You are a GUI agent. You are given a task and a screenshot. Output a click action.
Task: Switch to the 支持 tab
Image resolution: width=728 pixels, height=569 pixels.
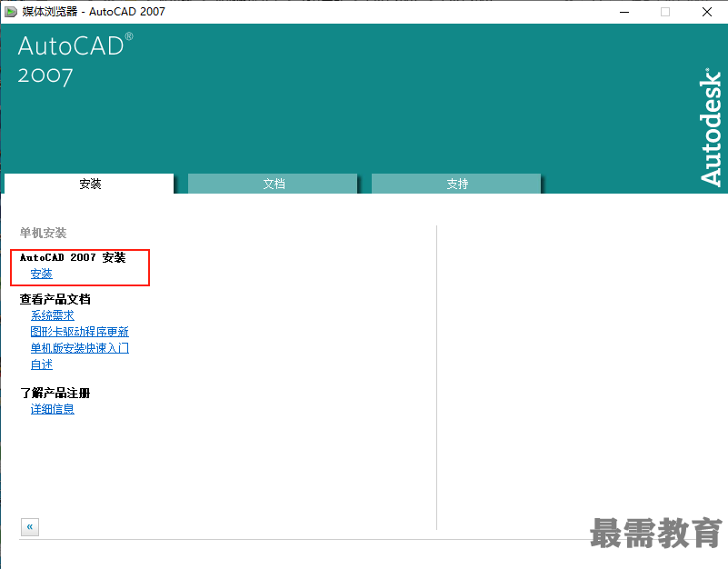[x=456, y=184]
